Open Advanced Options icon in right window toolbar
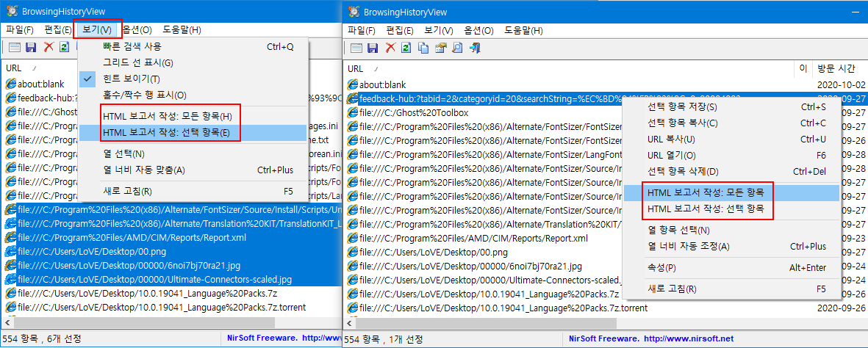Viewport: 868px width, 348px height. coord(356,48)
